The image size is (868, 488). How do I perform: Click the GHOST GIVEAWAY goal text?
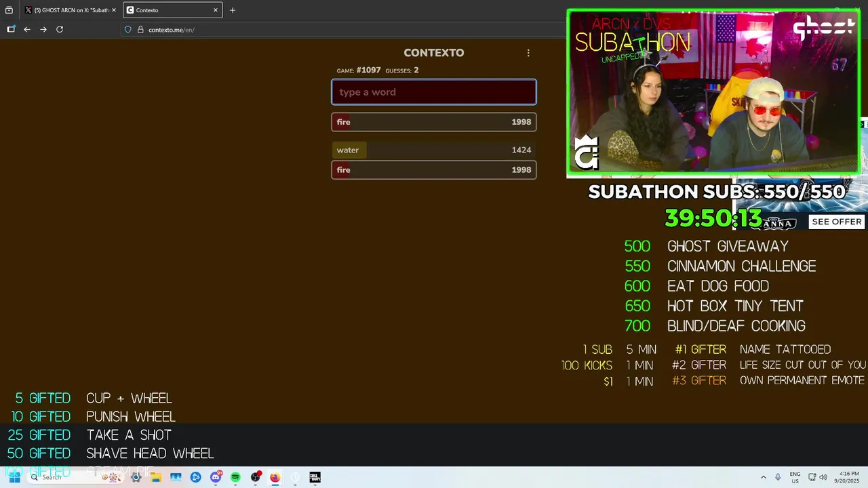(x=728, y=246)
